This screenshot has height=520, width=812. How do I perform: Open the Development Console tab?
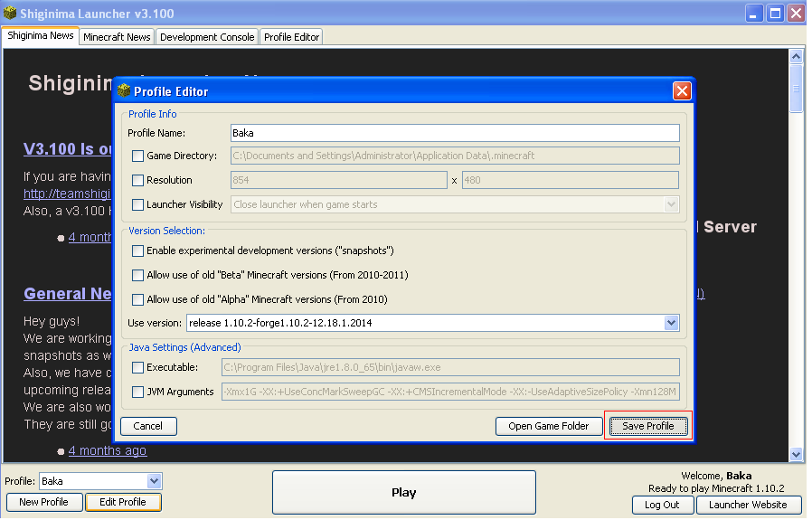(208, 37)
